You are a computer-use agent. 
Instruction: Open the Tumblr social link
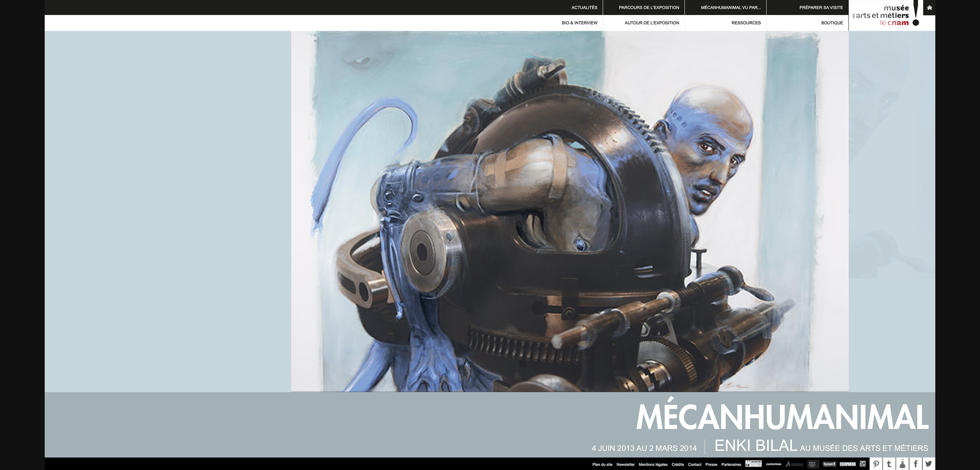pyautogui.click(x=889, y=464)
